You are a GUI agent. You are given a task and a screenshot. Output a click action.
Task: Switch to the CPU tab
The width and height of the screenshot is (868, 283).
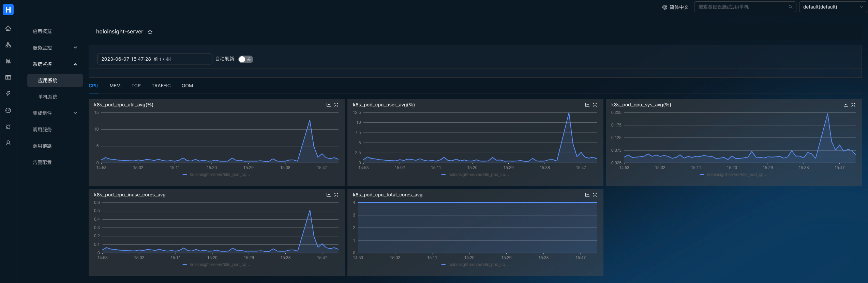93,86
